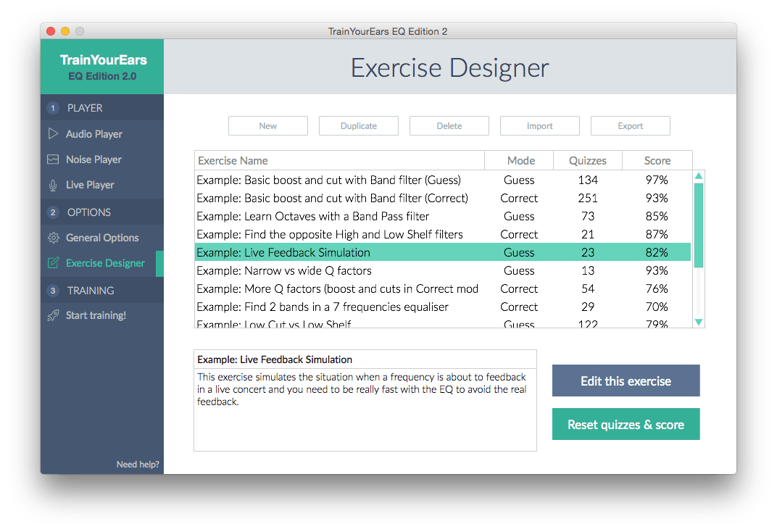Screen dimensions: 777x532
Task: Click the numbered PLAYER badge
Action: pyautogui.click(x=52, y=107)
